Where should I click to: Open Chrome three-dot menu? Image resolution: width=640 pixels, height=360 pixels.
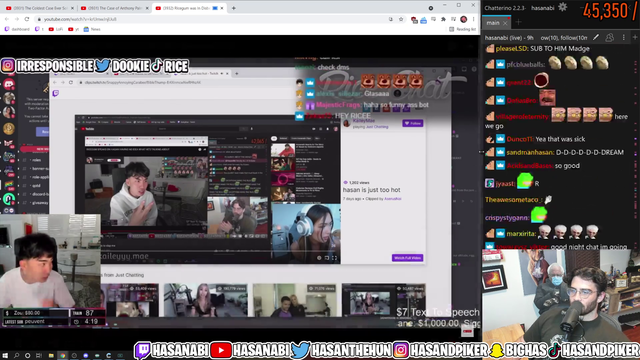point(473,19)
